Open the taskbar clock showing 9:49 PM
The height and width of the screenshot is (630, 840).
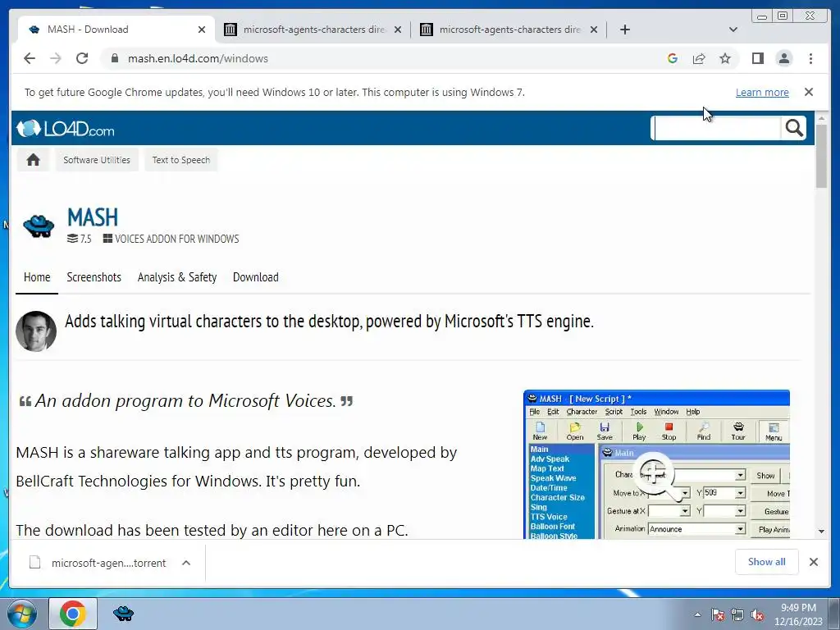click(798, 614)
